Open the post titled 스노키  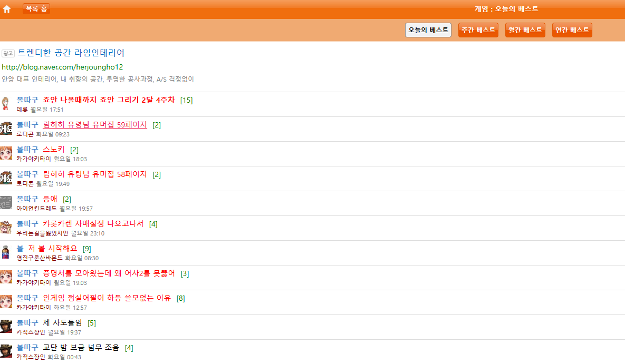point(53,150)
